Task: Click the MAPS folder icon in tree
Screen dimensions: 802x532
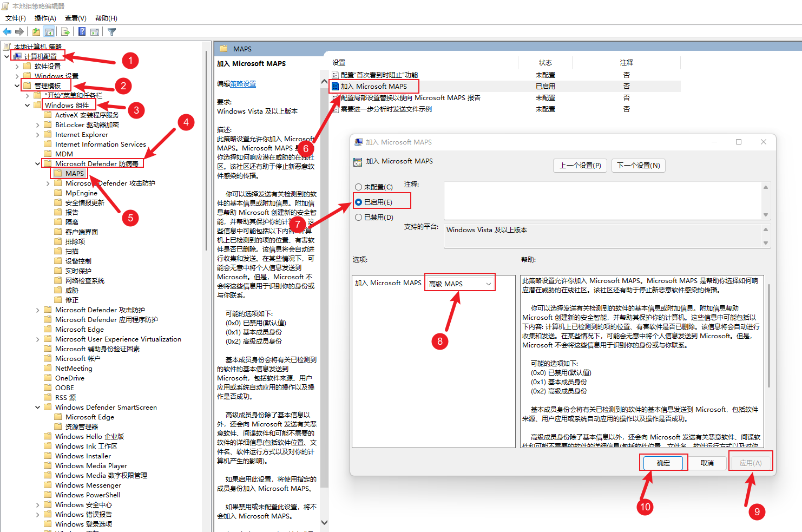Action: [58, 173]
